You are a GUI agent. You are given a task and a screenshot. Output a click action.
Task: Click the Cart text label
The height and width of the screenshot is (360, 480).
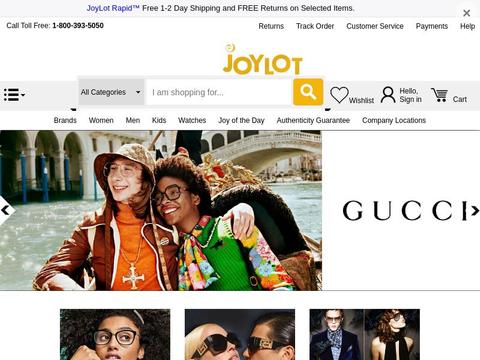point(460,99)
